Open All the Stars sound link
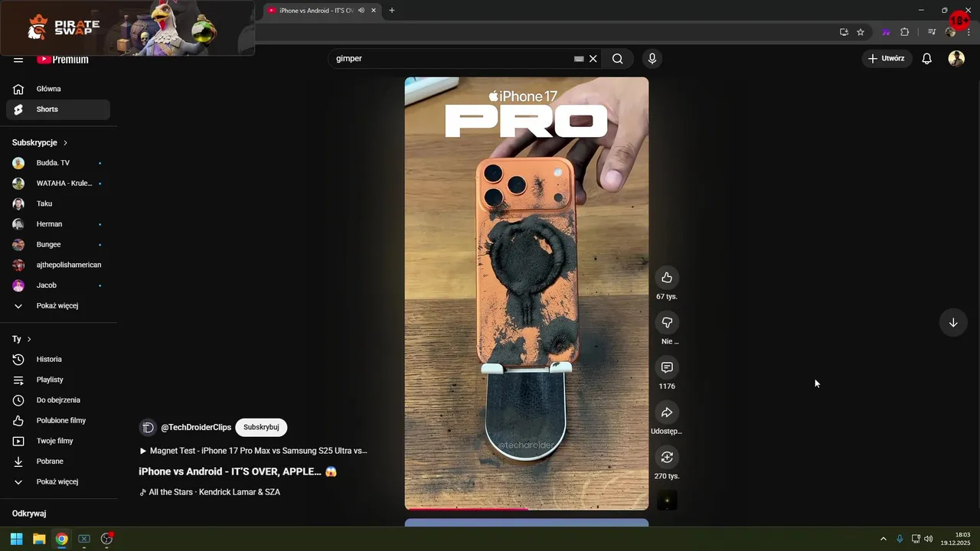 (210, 492)
